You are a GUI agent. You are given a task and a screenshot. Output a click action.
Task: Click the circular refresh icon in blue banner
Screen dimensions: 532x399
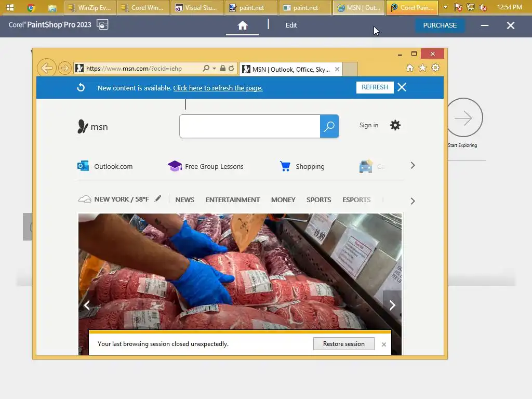[81, 87]
